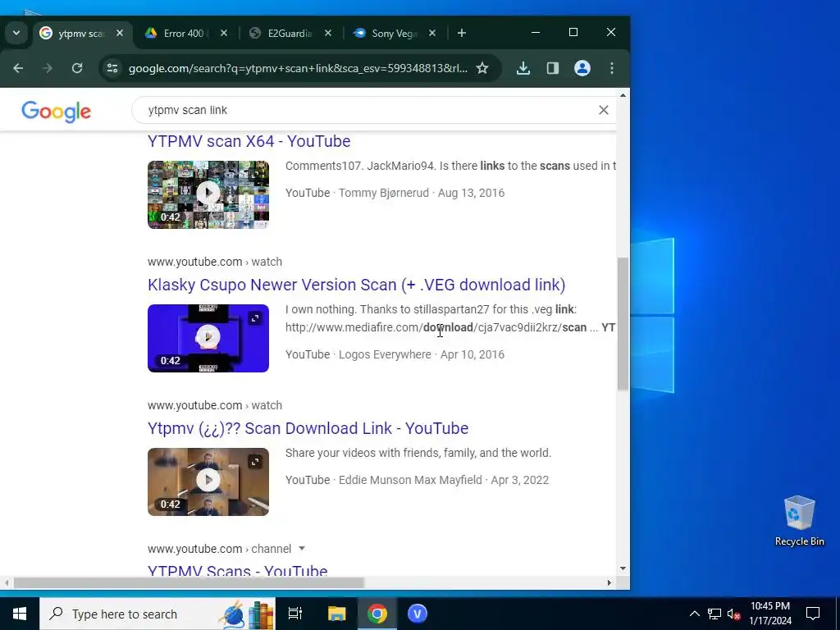Open Chrome downloads
The height and width of the screenshot is (630, 840).
click(523, 68)
